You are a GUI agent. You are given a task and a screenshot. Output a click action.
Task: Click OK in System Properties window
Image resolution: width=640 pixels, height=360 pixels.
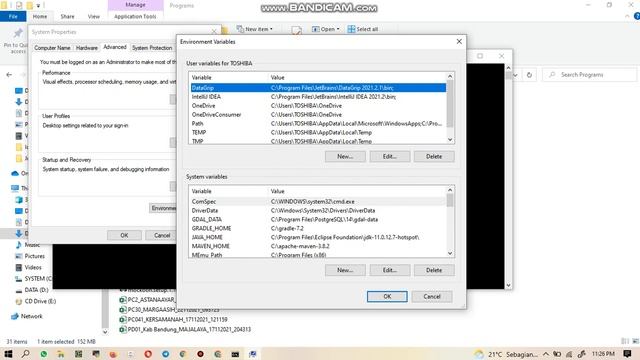tap(124, 235)
